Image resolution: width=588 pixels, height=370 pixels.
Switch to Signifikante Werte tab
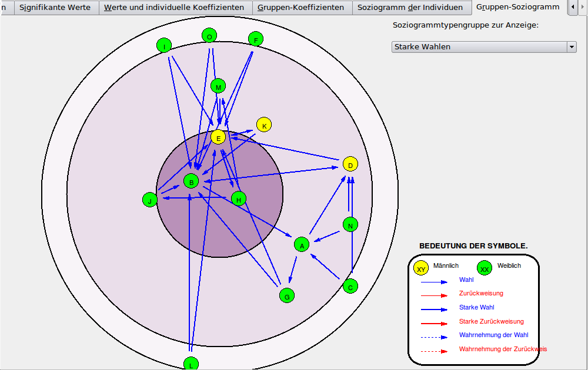pos(55,8)
